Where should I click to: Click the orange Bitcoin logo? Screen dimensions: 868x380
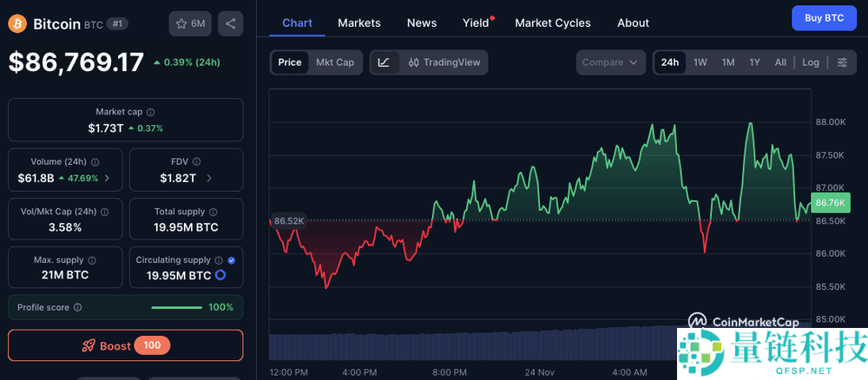point(17,24)
